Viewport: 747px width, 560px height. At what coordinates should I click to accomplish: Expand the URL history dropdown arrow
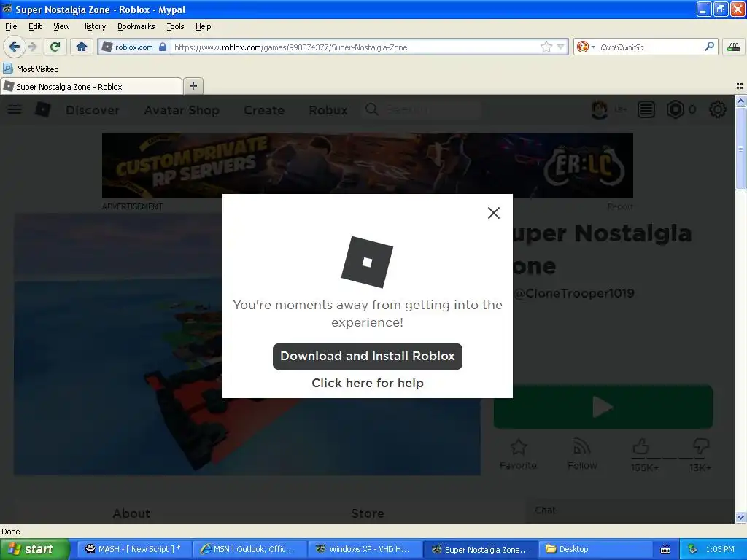coord(561,47)
